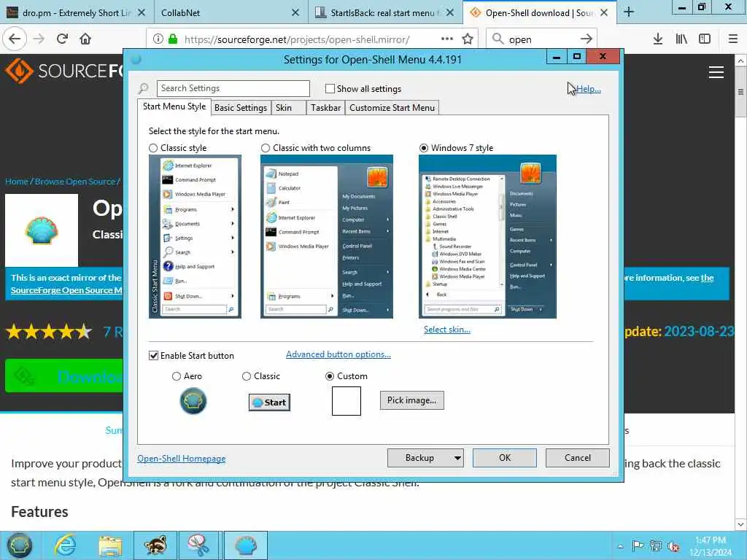Click Cancel in settings dialog
This screenshot has height=560, width=747.
pos(578,458)
